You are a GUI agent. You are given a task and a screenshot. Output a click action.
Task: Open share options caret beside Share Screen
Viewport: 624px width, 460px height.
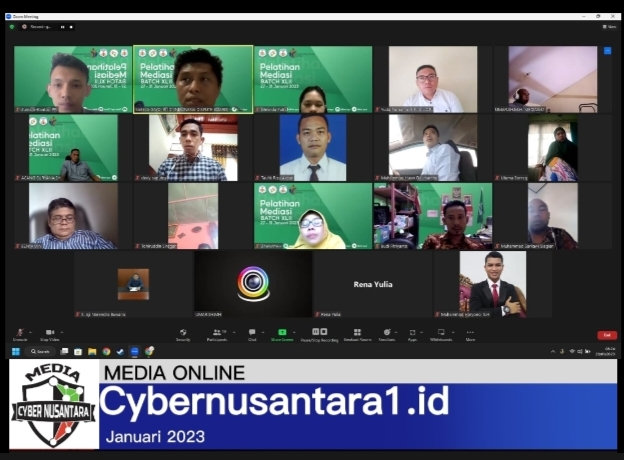294,332
